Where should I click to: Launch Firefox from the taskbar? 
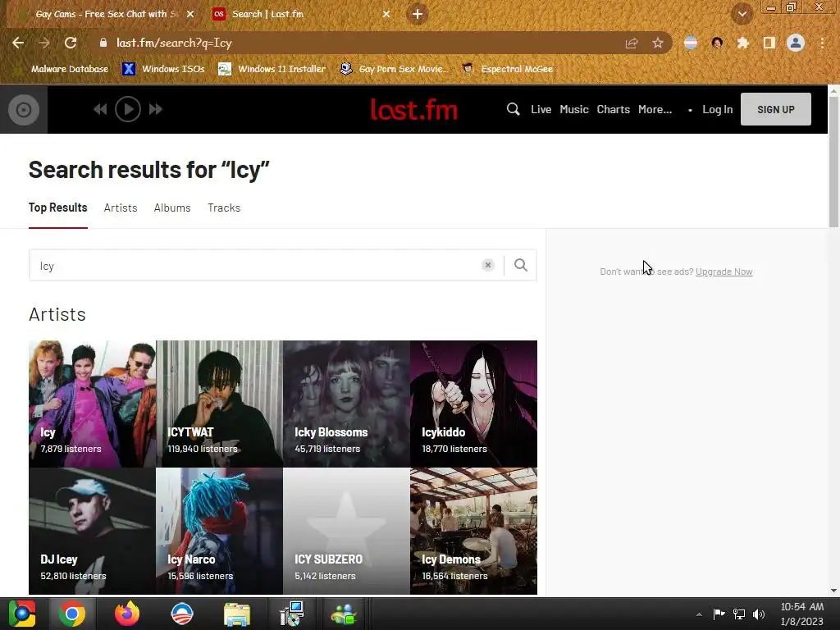[127, 614]
